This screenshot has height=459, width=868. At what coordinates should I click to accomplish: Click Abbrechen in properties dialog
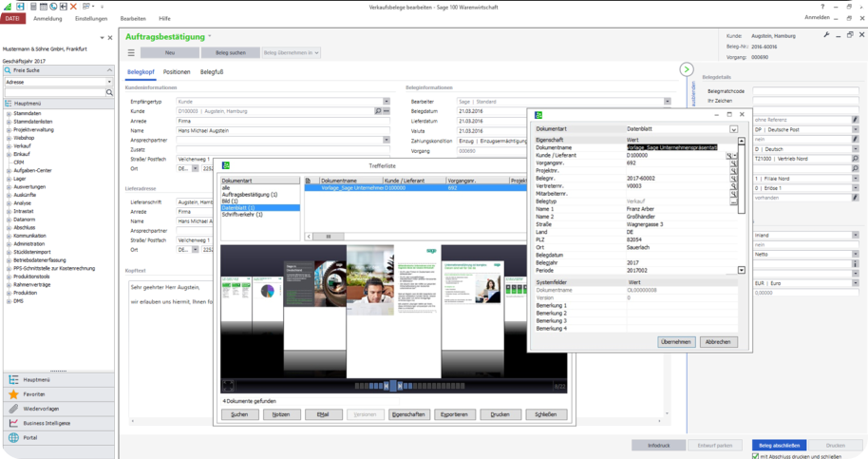[718, 341]
